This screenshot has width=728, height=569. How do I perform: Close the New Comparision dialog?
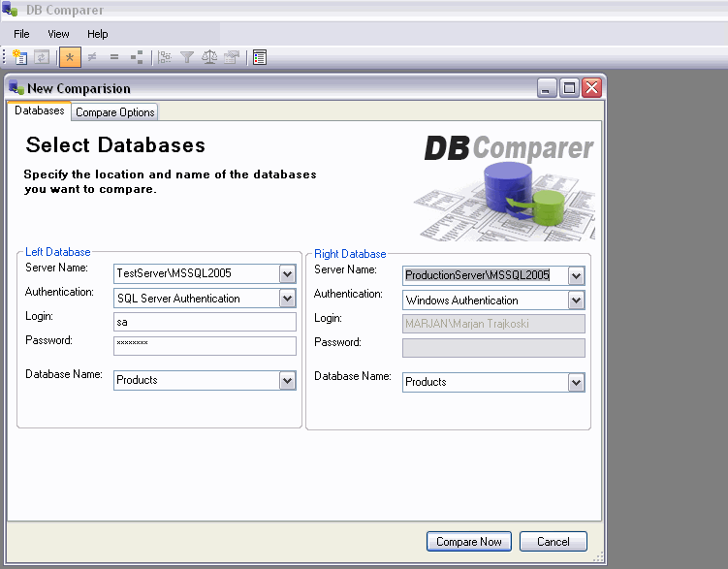(x=592, y=87)
